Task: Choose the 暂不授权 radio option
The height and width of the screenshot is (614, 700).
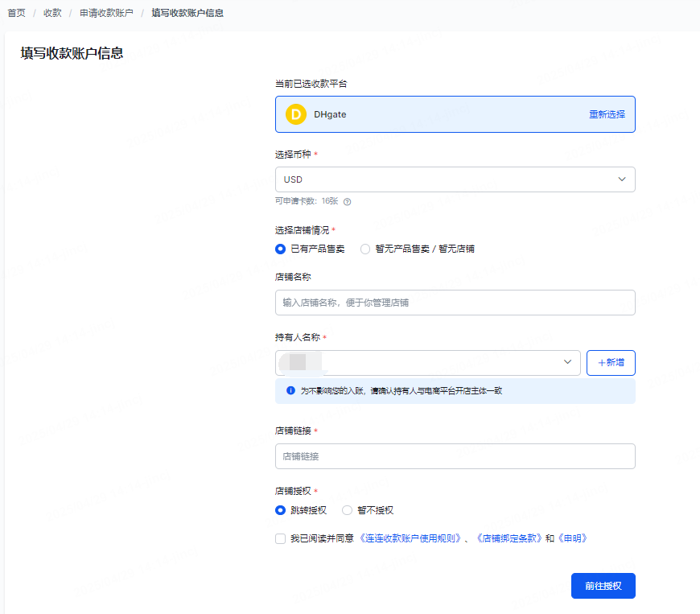Action: pyautogui.click(x=348, y=510)
